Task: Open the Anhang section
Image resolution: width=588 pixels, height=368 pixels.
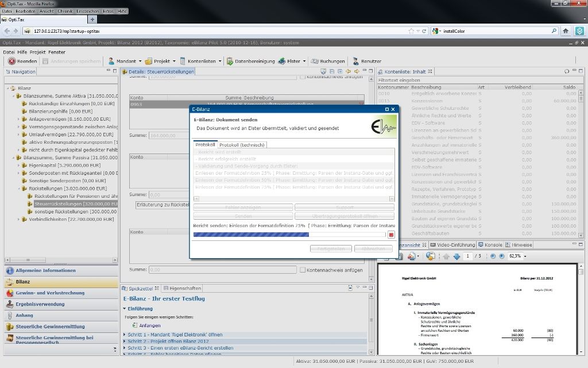Action: tap(61, 316)
